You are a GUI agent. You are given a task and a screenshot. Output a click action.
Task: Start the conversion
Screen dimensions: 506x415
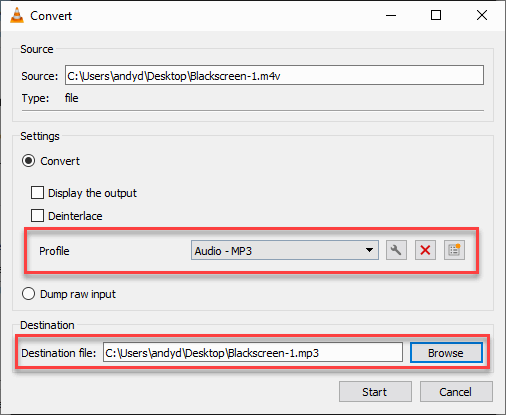tap(375, 392)
